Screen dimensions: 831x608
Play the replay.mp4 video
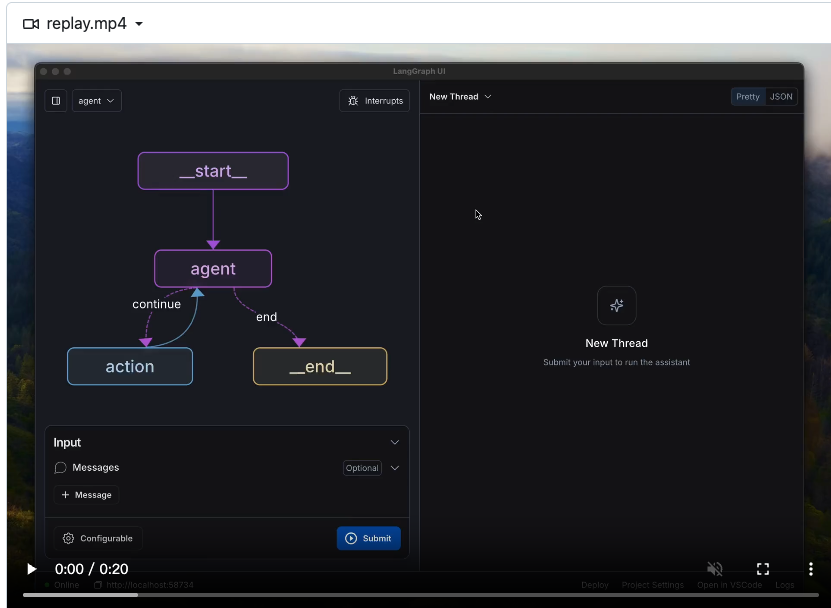(x=31, y=569)
